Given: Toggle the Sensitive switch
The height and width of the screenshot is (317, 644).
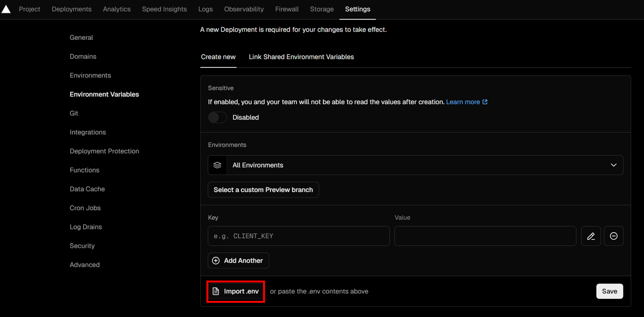Looking at the screenshot, I should pos(217,117).
